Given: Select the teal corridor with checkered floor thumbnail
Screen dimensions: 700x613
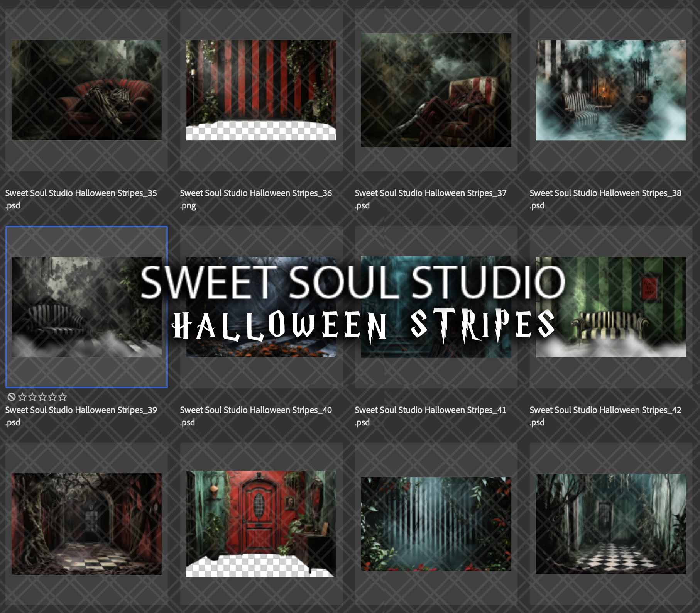Looking at the screenshot, I should (611, 524).
